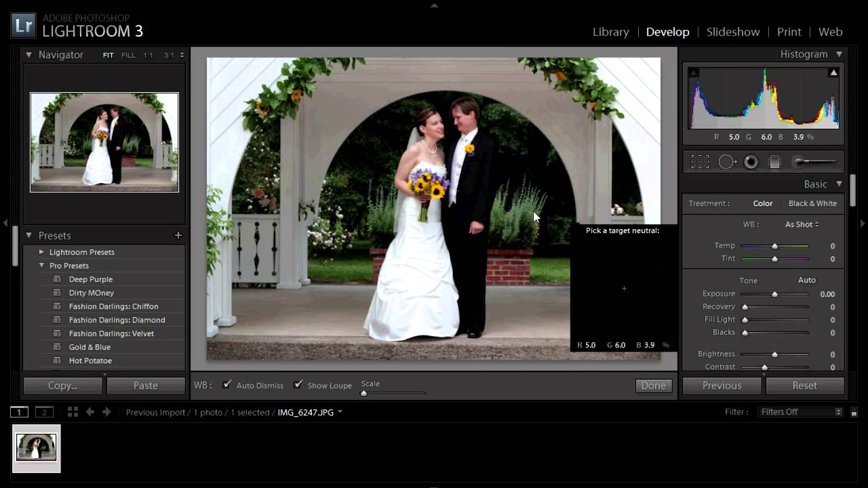Click the Hot Potatoe preset icon

coord(58,361)
